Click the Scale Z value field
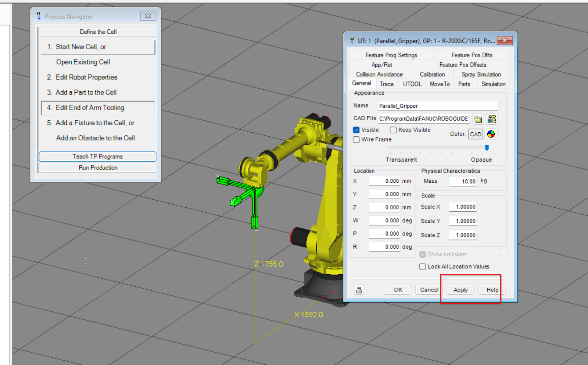Image resolution: width=588 pixels, height=365 pixels. (463, 235)
